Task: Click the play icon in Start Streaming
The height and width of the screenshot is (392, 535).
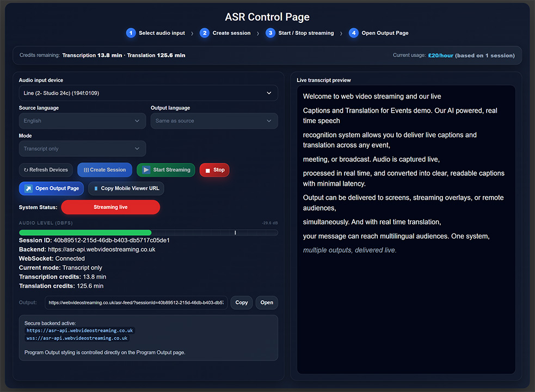Action: tap(146, 170)
